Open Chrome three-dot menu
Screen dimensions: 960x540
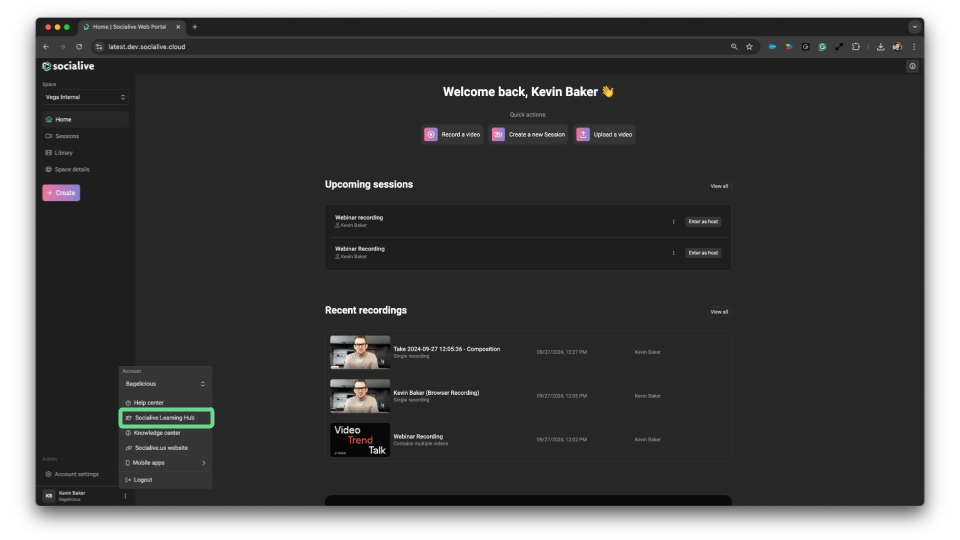(913, 47)
